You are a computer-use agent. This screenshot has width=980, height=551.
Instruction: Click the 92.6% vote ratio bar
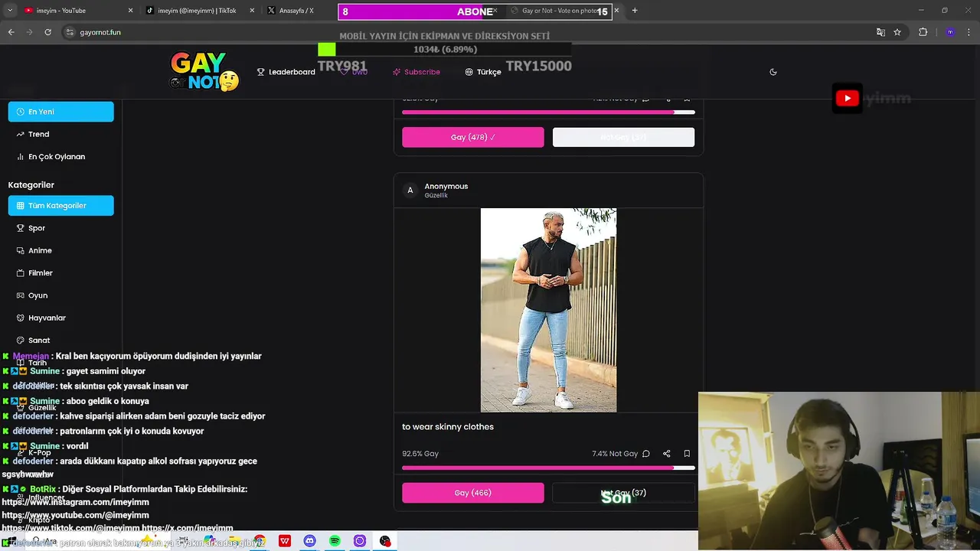548,468
